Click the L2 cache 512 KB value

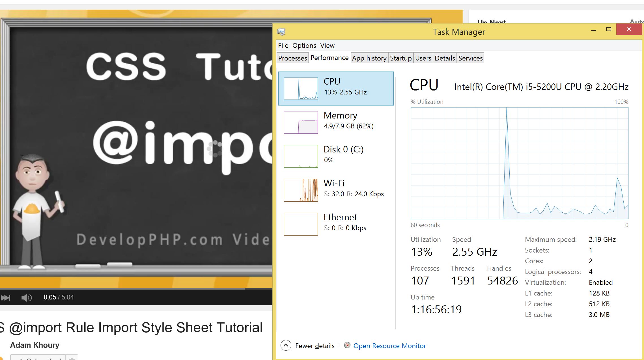pyautogui.click(x=599, y=304)
